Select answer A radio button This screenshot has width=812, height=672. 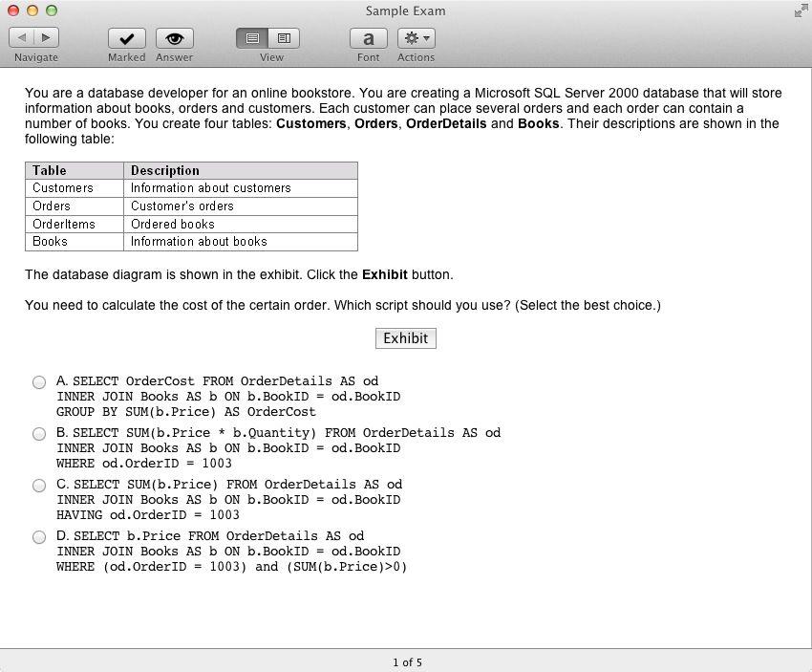39,382
